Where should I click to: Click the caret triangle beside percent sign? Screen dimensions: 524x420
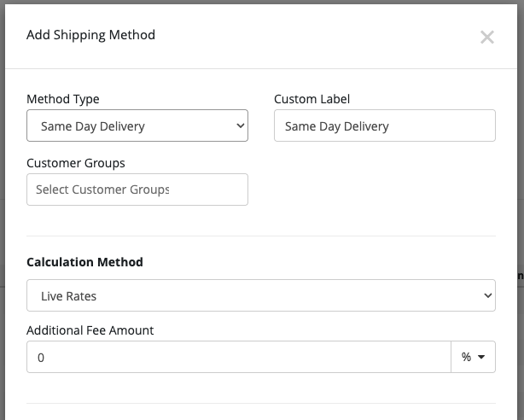click(x=481, y=357)
